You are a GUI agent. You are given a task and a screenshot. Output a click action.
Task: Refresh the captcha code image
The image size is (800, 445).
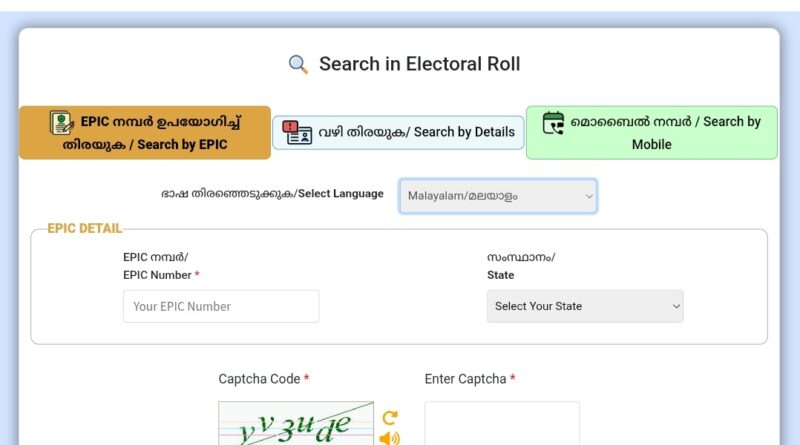pyautogui.click(x=389, y=417)
